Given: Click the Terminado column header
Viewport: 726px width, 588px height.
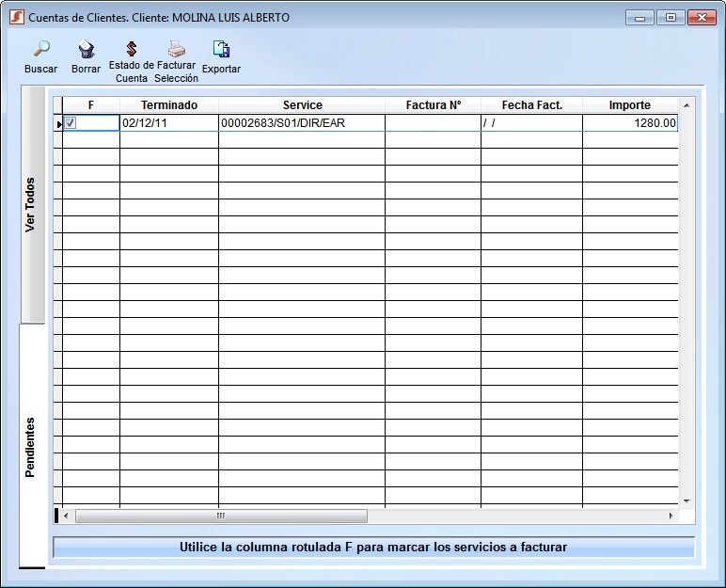Looking at the screenshot, I should 169,105.
